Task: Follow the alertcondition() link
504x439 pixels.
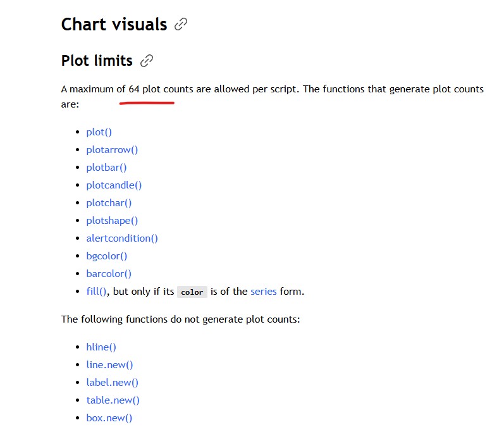Action: tap(122, 238)
